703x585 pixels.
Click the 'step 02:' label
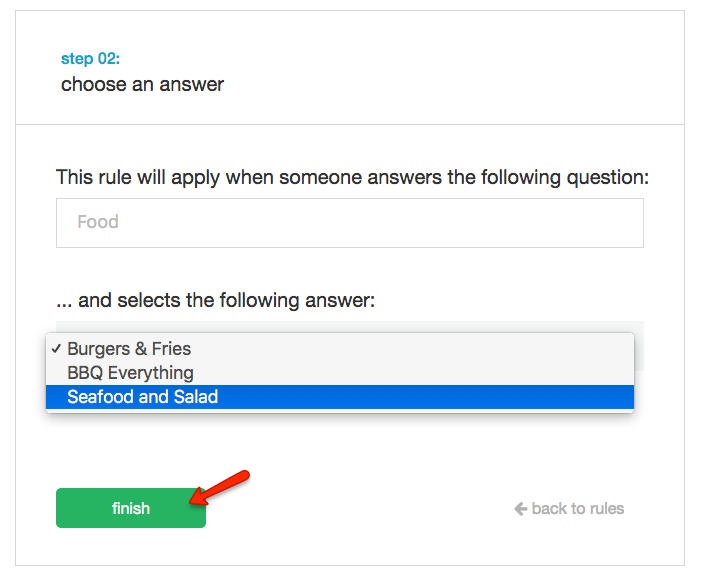click(x=90, y=59)
